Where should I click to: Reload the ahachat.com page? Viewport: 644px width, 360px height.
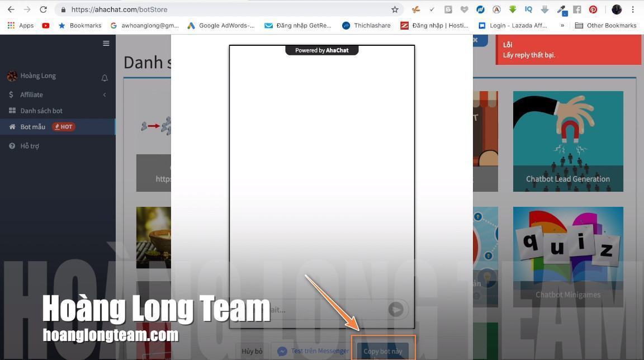click(43, 10)
